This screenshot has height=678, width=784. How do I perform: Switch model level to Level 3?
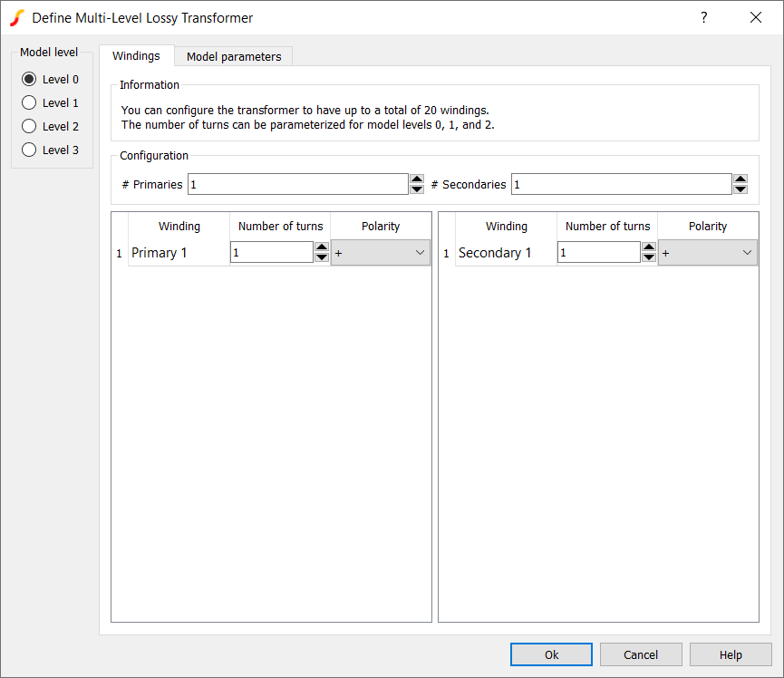[x=29, y=150]
